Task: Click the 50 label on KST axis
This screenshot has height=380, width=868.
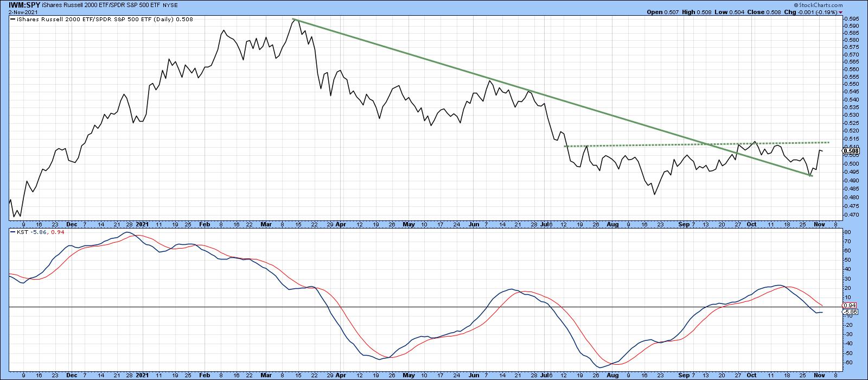Action: coord(848,260)
